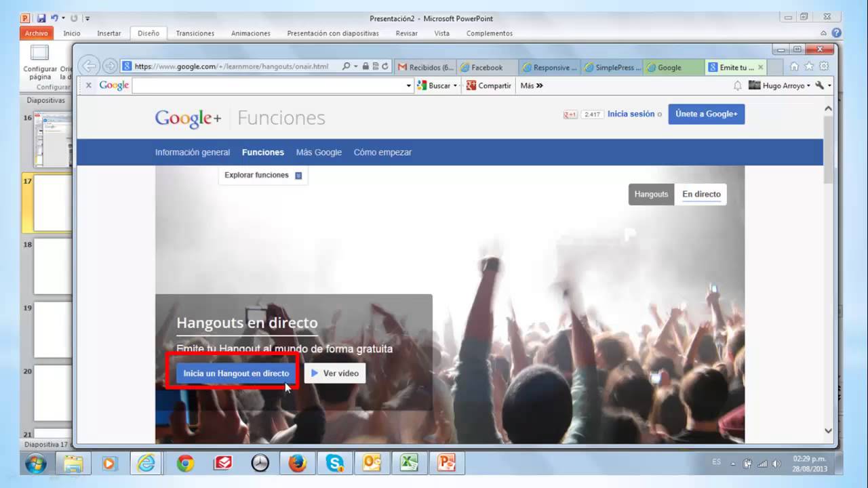
Task: Switch to the SimplePress browser tab
Action: [x=611, y=67]
